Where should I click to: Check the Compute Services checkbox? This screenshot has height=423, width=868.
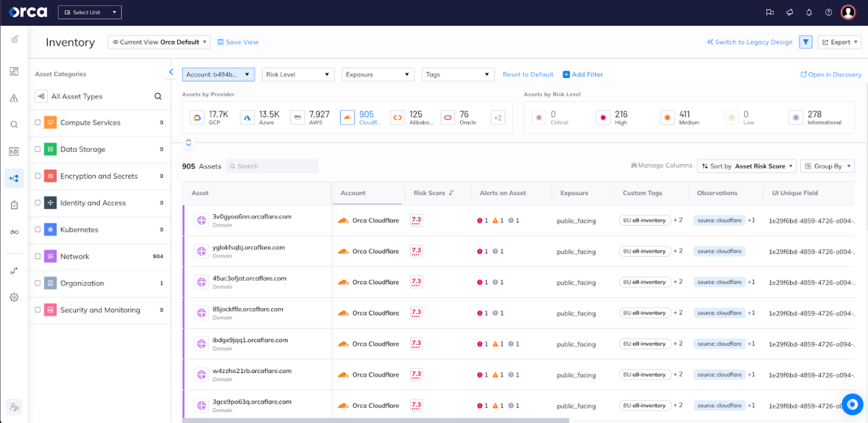(x=38, y=123)
